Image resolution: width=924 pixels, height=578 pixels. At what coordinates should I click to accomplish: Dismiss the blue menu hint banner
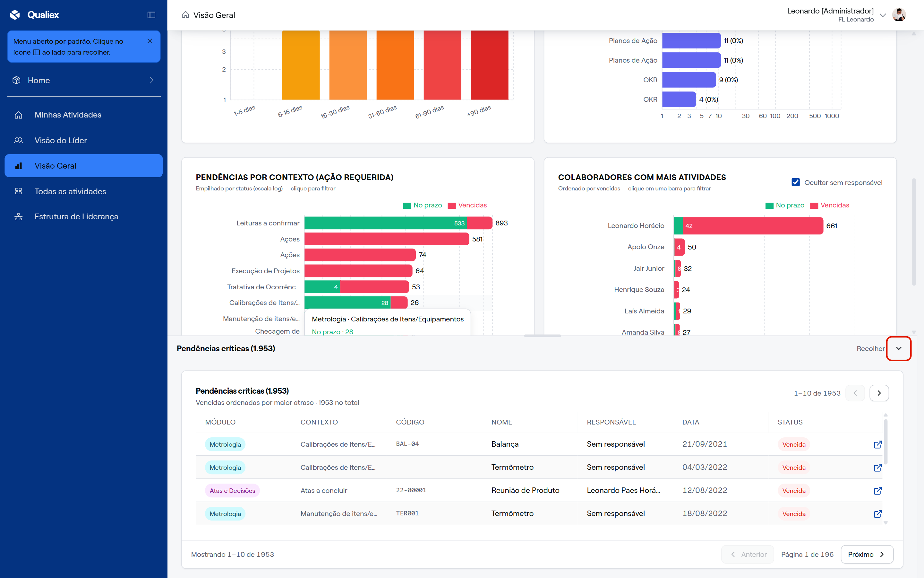(150, 41)
